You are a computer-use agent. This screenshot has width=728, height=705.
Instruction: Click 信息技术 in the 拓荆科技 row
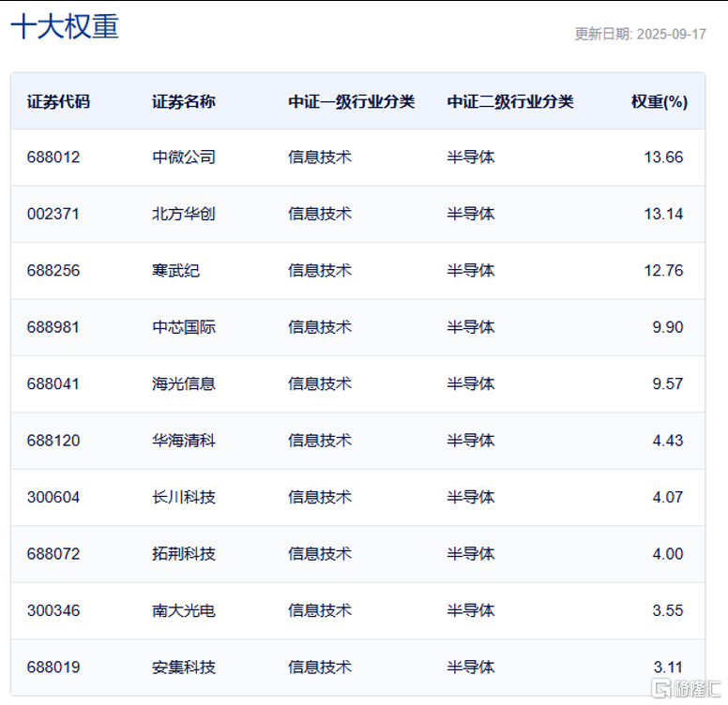(320, 554)
